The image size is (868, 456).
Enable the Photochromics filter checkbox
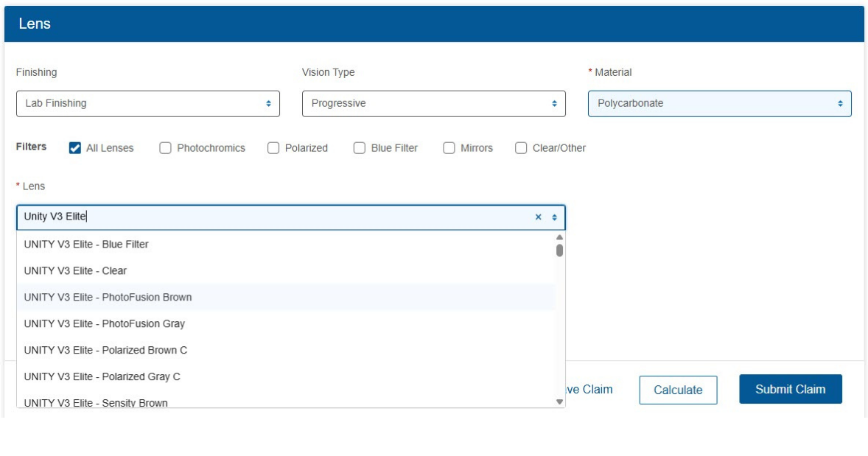click(x=165, y=148)
